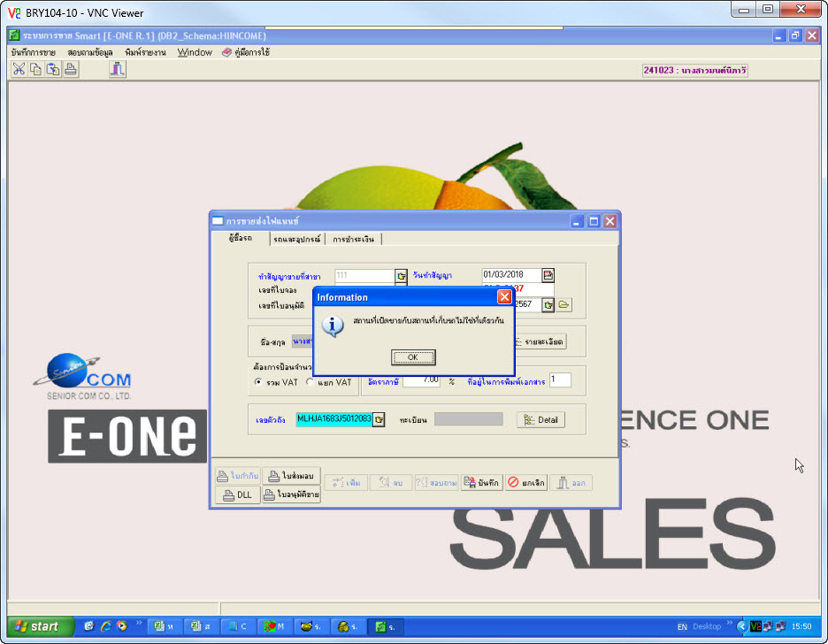Viewport: 828px width, 644px height.
Task: Open lookup beside the approval number field
Action: [548, 304]
